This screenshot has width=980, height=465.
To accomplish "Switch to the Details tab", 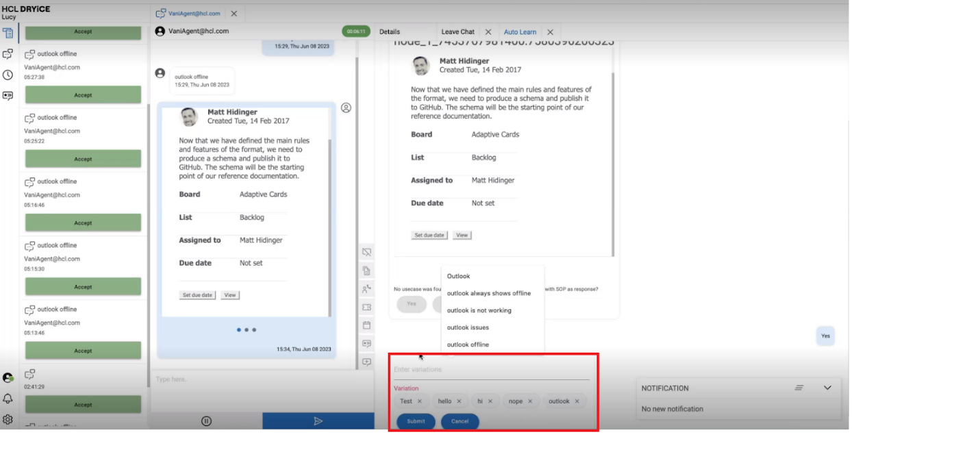I will [390, 32].
